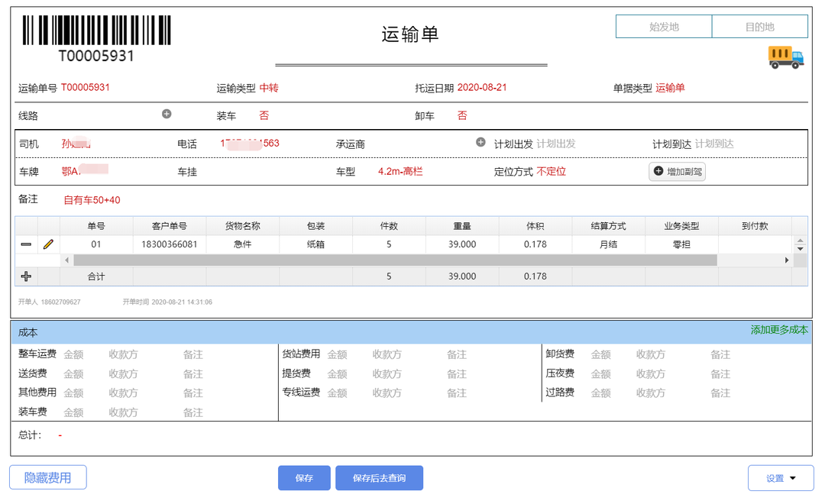The image size is (825, 504).
Task: Click the barcode T00005931 image
Action: coord(96,38)
